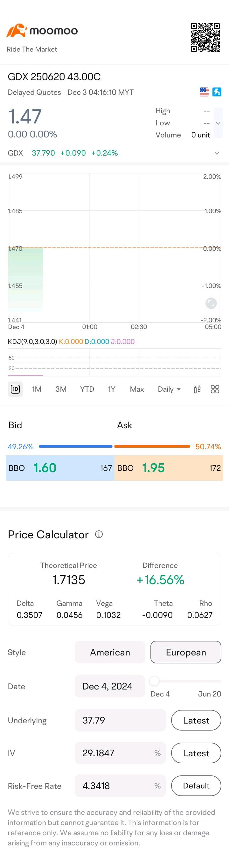Image resolution: width=229 pixels, height=868 pixels.
Task: Switch chart to 1D period
Action: point(15,389)
